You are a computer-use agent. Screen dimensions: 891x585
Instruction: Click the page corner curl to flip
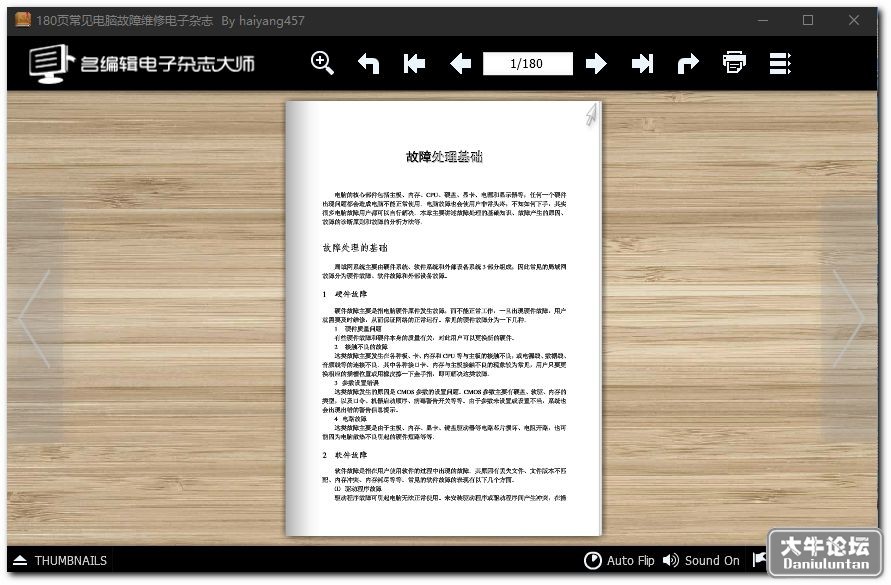pyautogui.click(x=591, y=114)
